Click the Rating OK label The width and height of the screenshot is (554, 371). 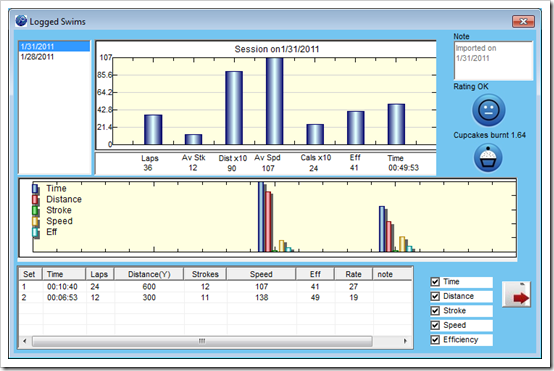click(471, 87)
